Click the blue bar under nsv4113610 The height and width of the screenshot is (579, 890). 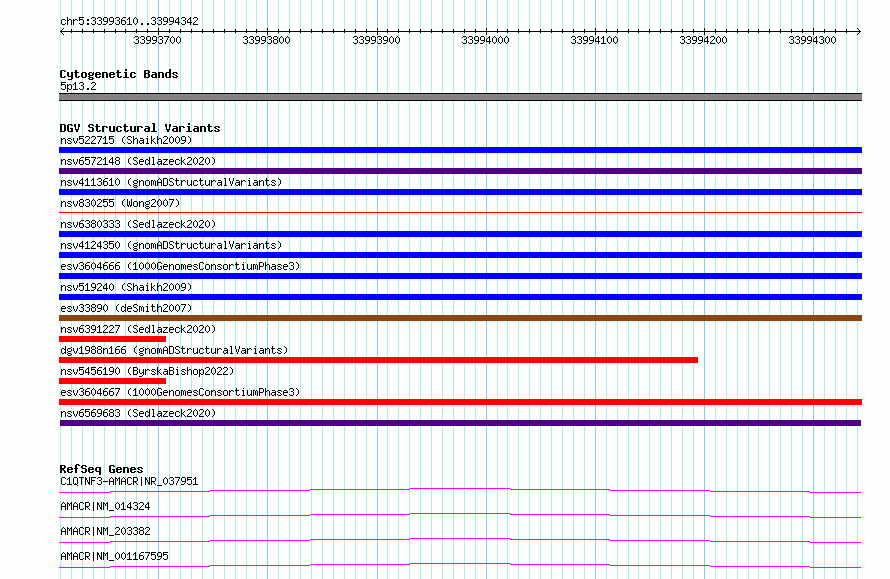click(x=460, y=192)
